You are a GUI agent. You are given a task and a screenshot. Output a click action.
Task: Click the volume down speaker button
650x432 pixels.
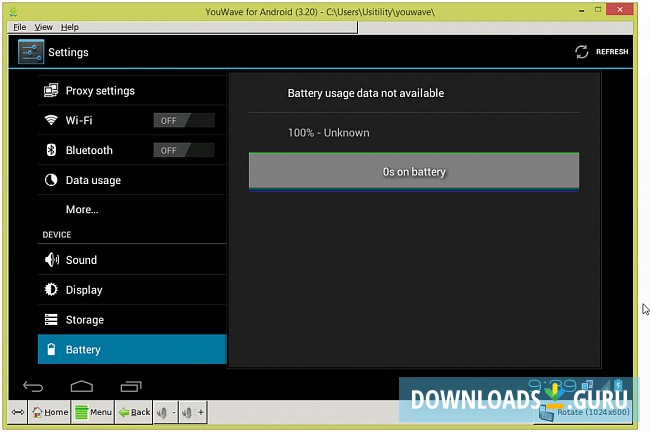tap(166, 412)
